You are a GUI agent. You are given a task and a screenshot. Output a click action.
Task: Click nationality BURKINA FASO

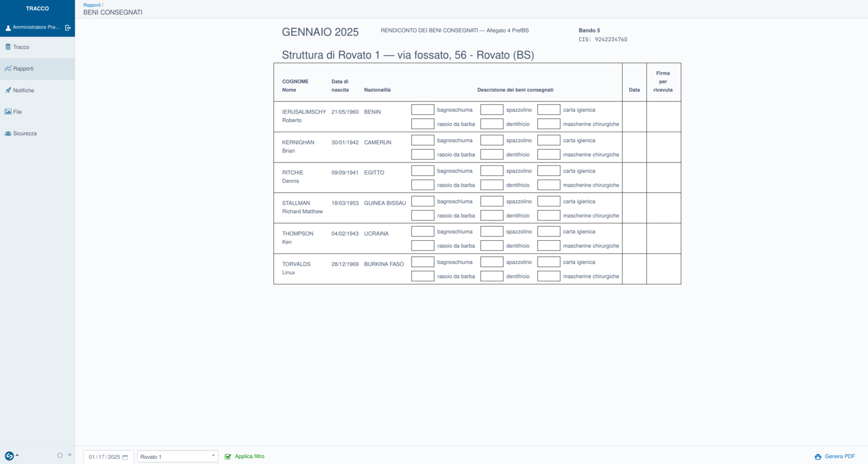[384, 264]
